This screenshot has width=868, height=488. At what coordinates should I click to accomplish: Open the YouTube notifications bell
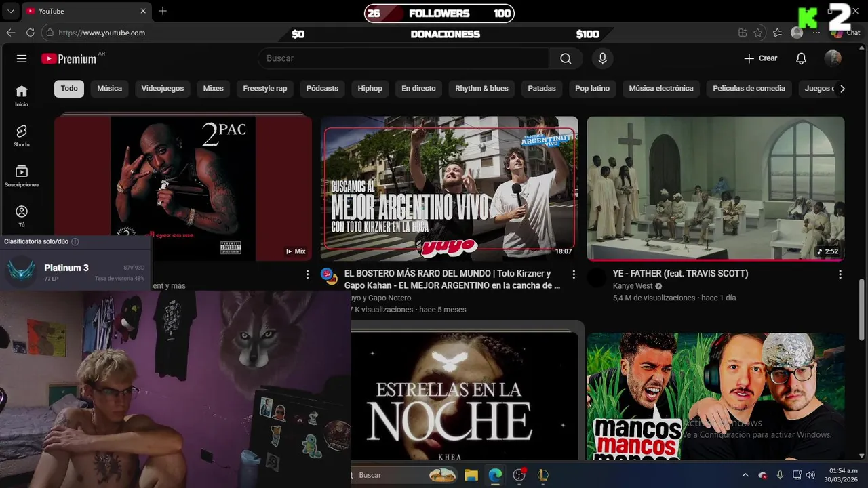pos(801,58)
